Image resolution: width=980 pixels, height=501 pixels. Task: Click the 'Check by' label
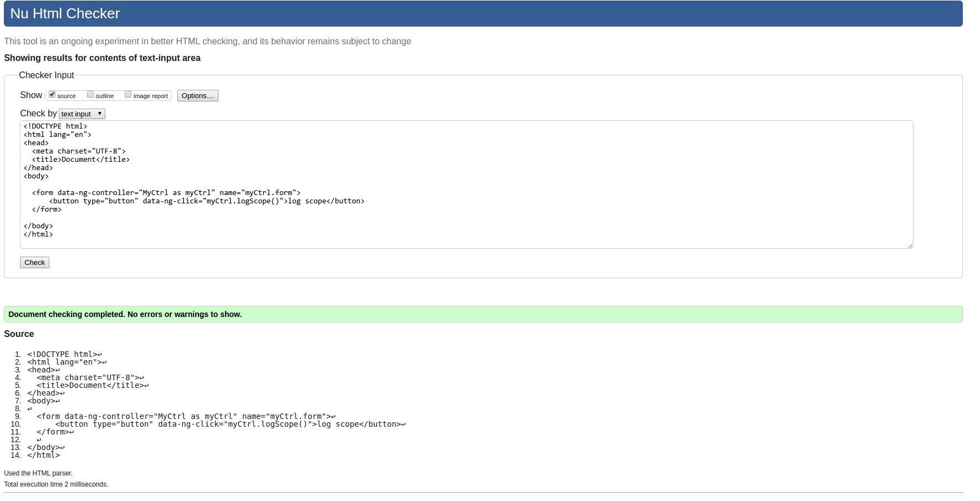tap(38, 113)
